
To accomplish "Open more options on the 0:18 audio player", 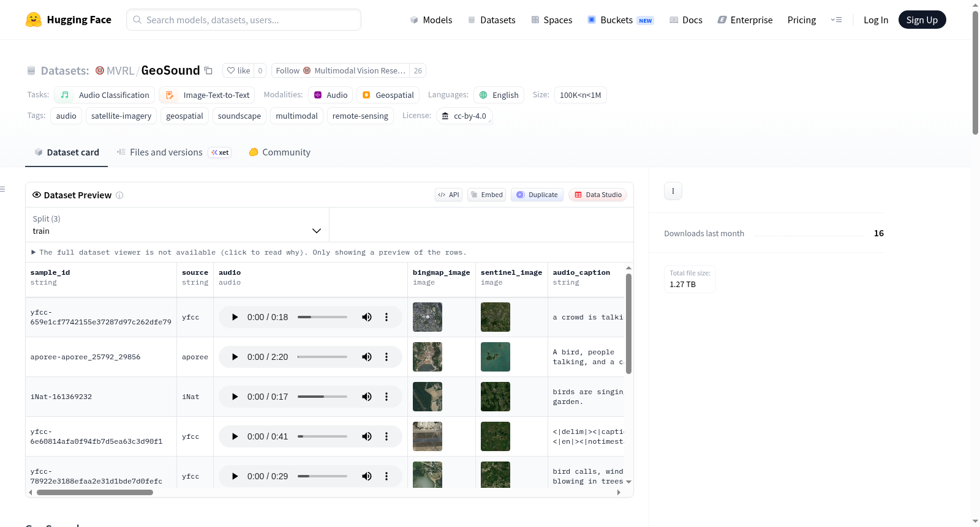I will (x=386, y=317).
